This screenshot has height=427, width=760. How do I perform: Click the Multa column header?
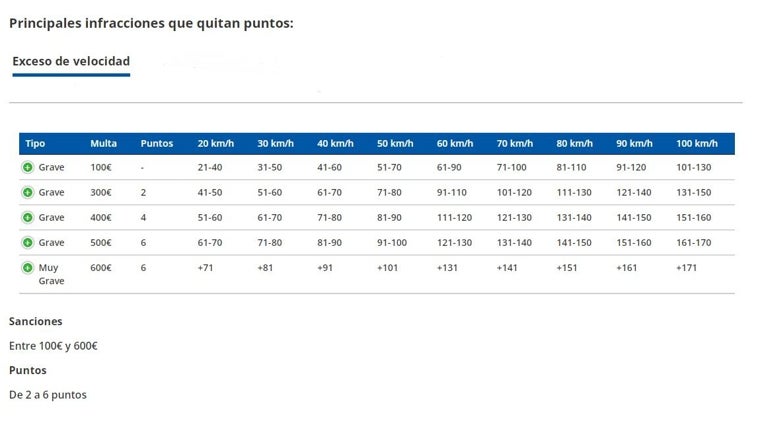click(103, 143)
